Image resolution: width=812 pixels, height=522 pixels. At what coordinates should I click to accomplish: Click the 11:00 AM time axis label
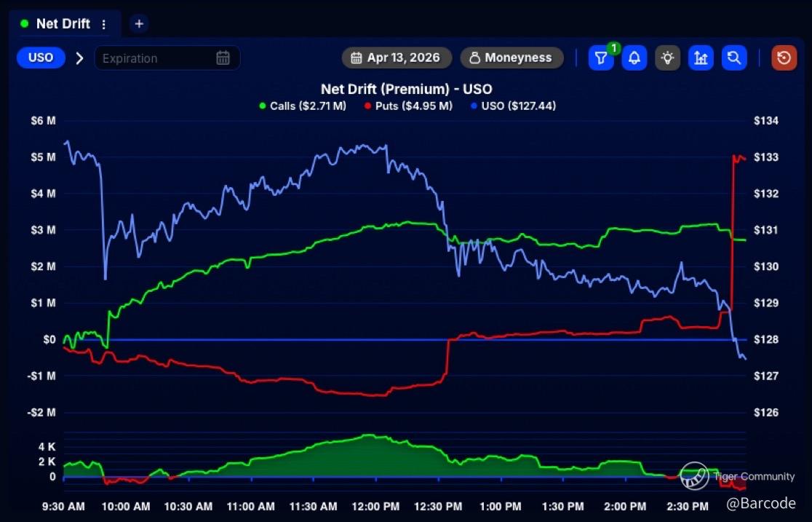click(x=250, y=507)
